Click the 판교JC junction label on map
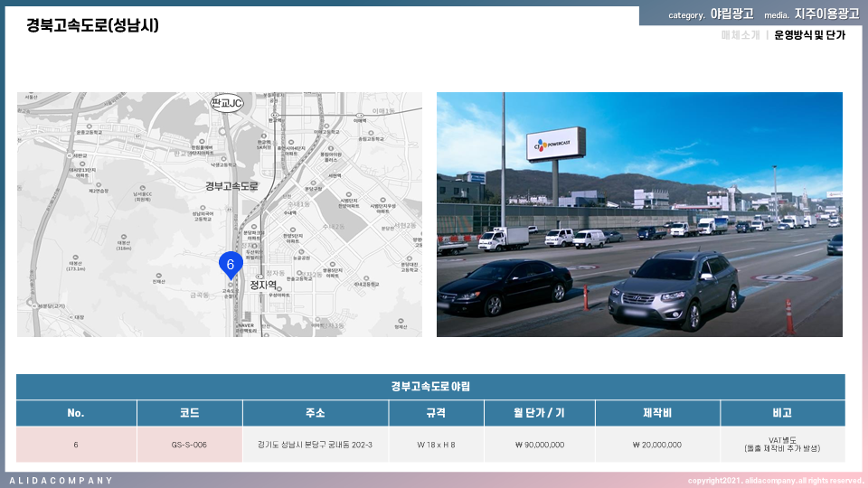The width and height of the screenshot is (868, 488). [x=227, y=103]
